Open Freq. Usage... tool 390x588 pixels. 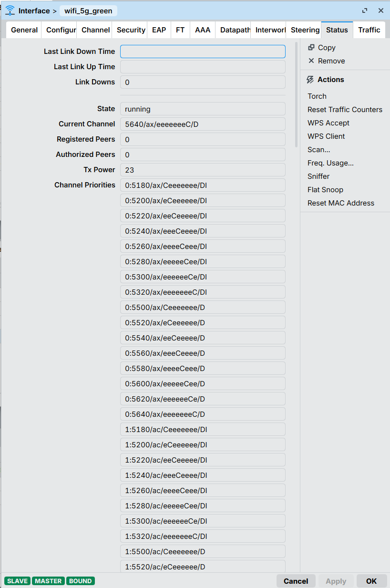330,163
